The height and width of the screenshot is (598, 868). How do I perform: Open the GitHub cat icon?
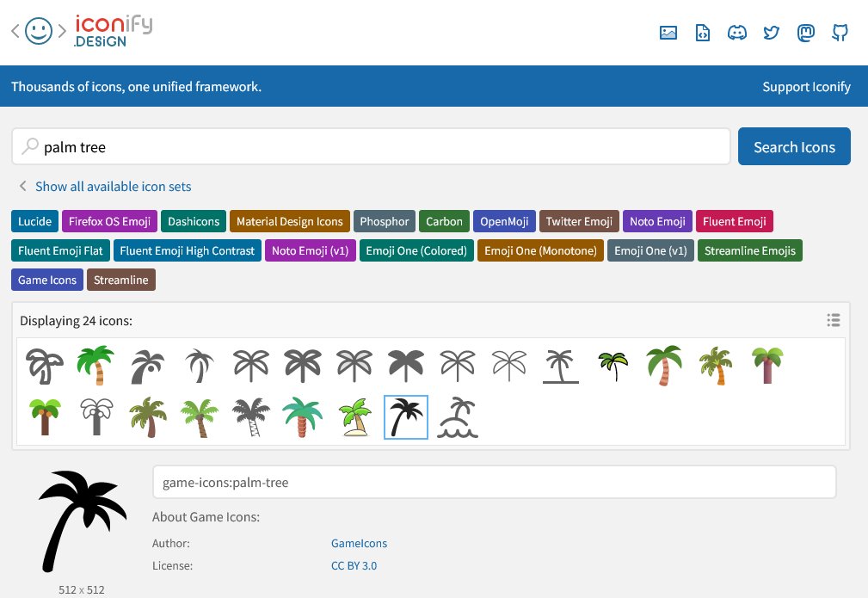coord(840,33)
